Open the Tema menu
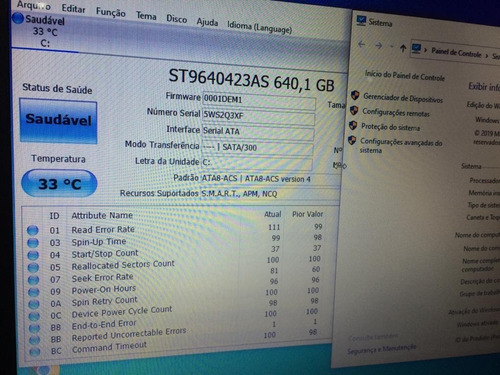 tap(146, 16)
